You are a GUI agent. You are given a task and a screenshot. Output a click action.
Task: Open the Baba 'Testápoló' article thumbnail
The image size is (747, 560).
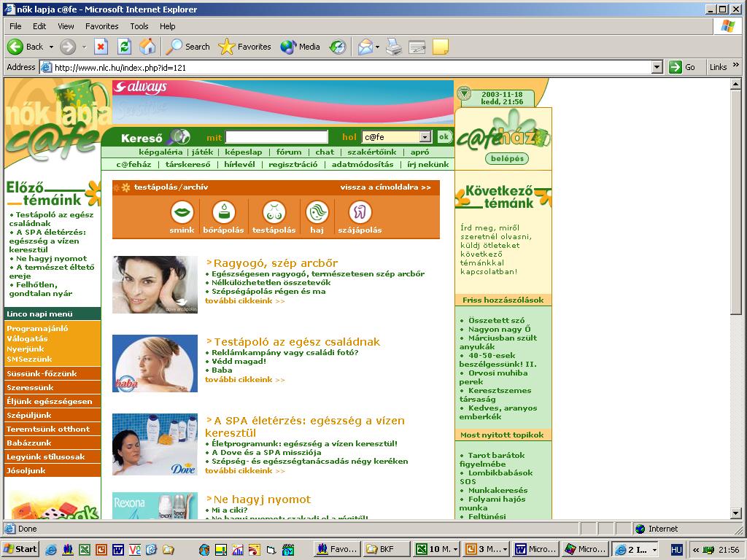point(155,363)
